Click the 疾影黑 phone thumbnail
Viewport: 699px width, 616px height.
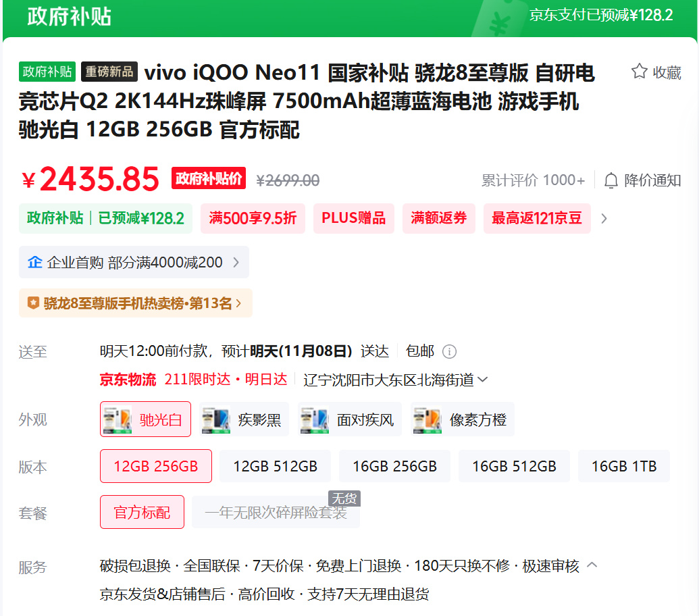[216, 419]
